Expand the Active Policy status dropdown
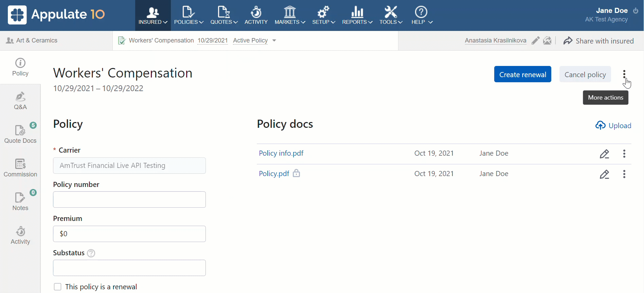Image resolution: width=644 pixels, height=293 pixels. point(274,40)
